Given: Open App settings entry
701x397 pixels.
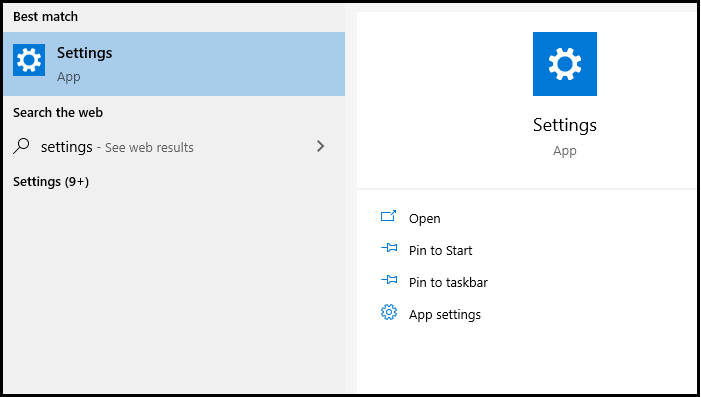Looking at the screenshot, I should [445, 315].
